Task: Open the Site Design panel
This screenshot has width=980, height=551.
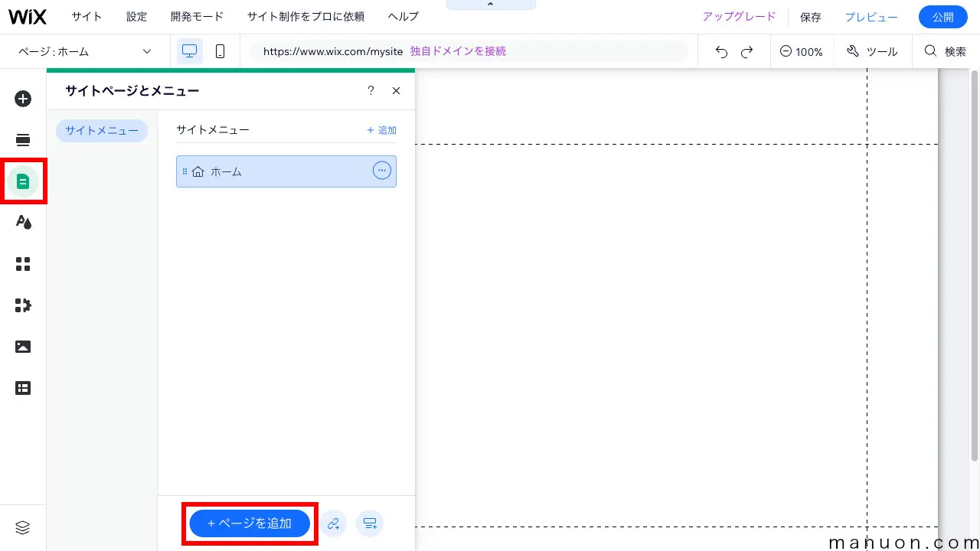Action: (x=23, y=222)
